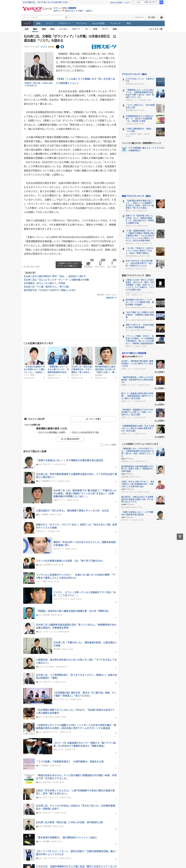
Task: Open the トップ navigation tab
Action: click(x=27, y=24)
